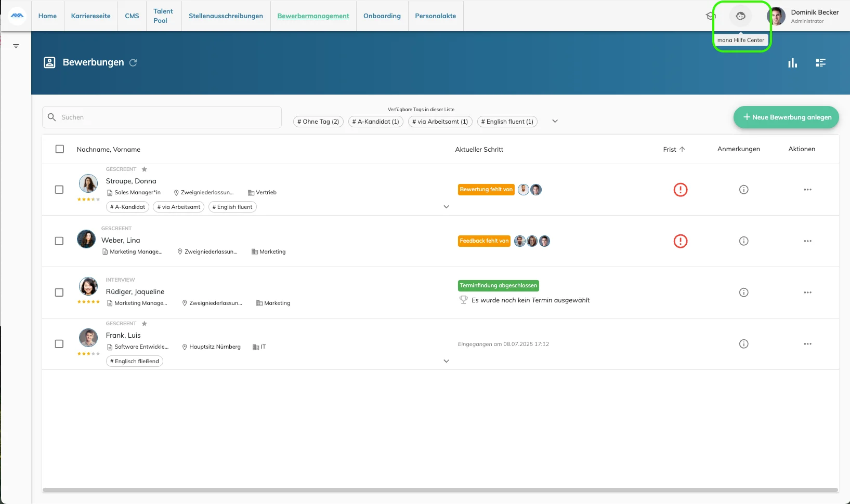Show the Anmerkungen info icon for Stroupe, Donna
The width and height of the screenshot is (850, 504).
(743, 190)
